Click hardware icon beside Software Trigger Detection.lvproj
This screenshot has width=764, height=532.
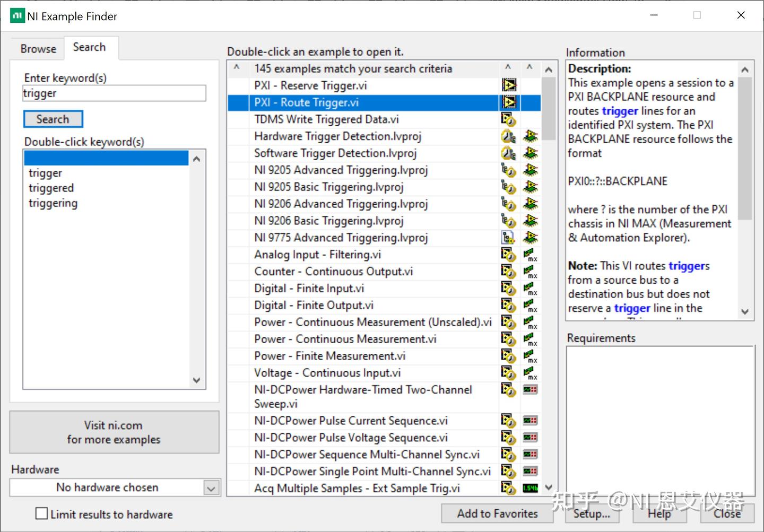[x=530, y=153]
